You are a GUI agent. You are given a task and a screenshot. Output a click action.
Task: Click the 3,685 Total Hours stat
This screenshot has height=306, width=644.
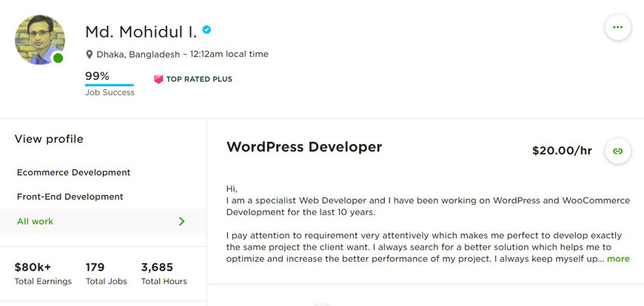(164, 273)
